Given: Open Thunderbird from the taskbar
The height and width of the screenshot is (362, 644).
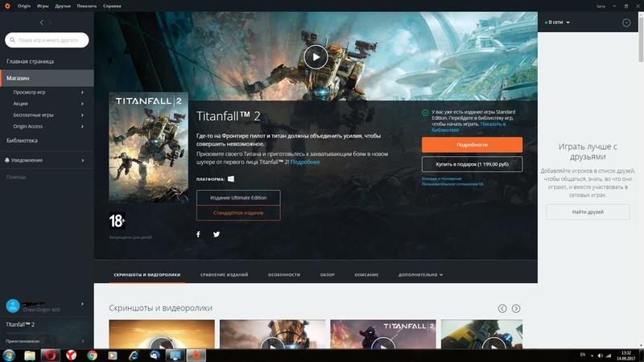Looking at the screenshot, I should [155, 356].
